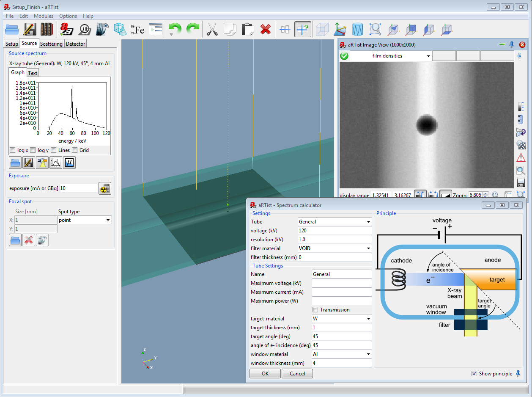Toggle the Lines checkbox
532x397 pixels.
click(x=54, y=150)
